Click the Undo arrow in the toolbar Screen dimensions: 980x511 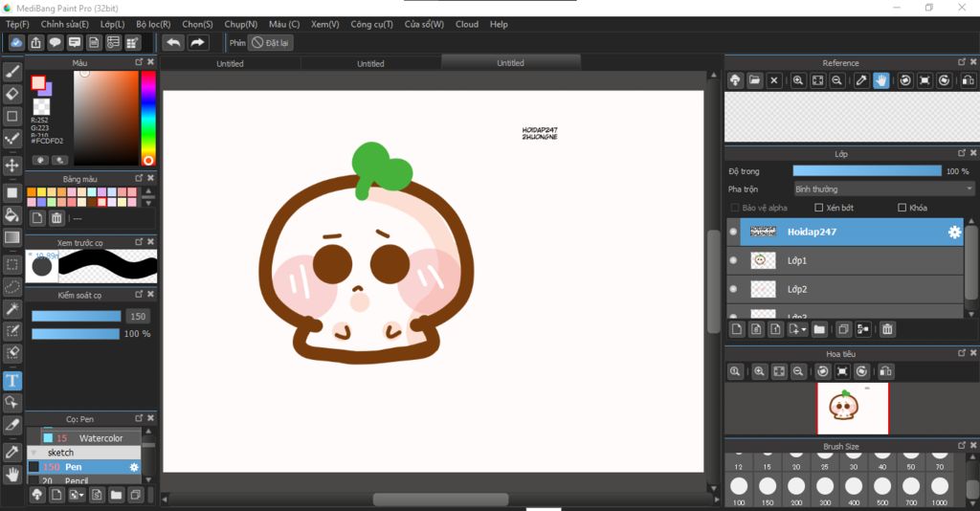click(173, 43)
